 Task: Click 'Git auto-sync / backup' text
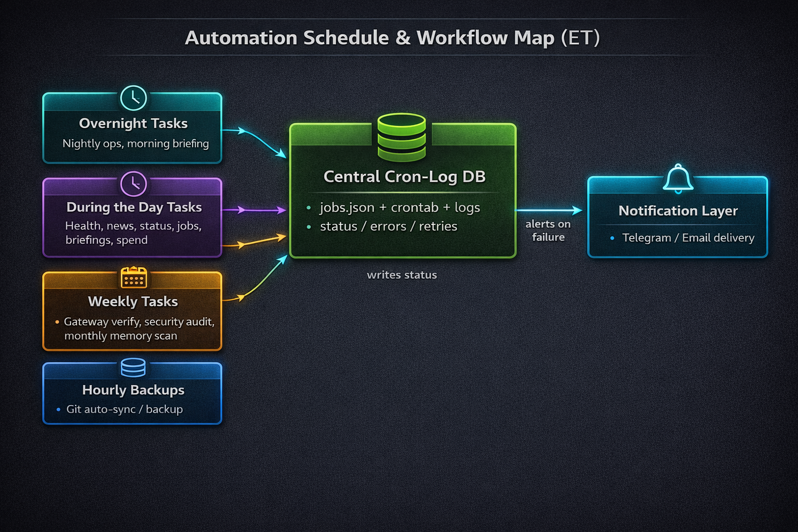(125, 409)
